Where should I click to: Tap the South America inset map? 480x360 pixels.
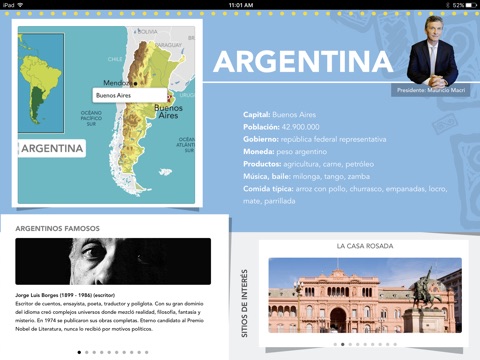coord(41,83)
